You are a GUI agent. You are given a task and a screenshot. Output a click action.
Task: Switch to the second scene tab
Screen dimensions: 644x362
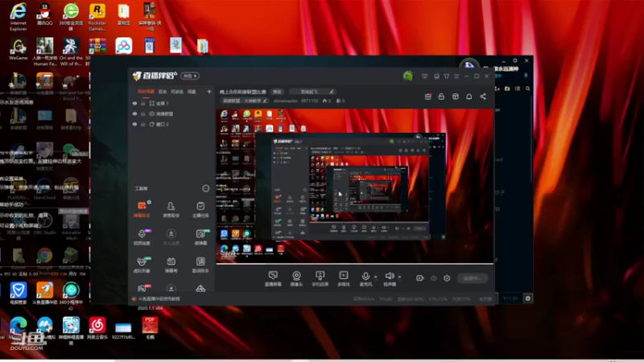[163, 92]
